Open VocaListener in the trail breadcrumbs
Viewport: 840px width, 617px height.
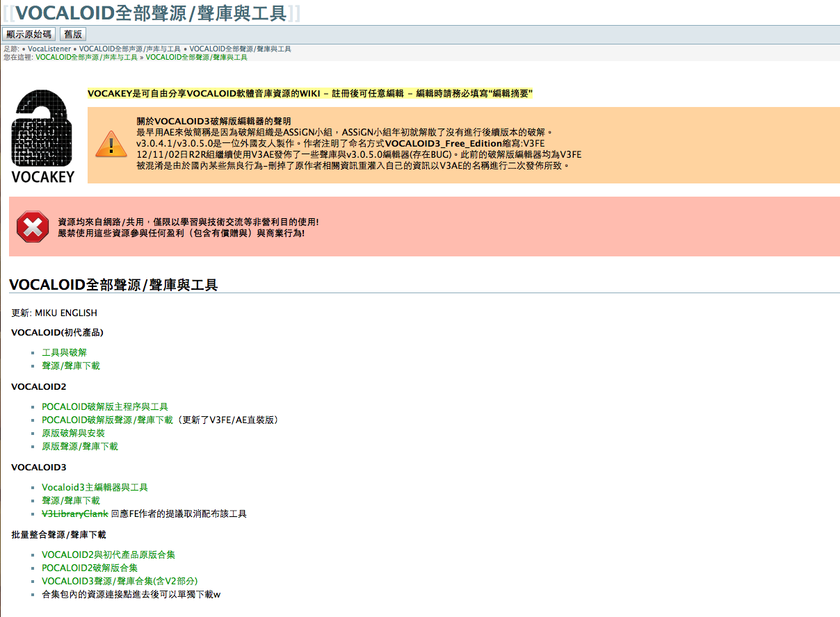[49, 49]
